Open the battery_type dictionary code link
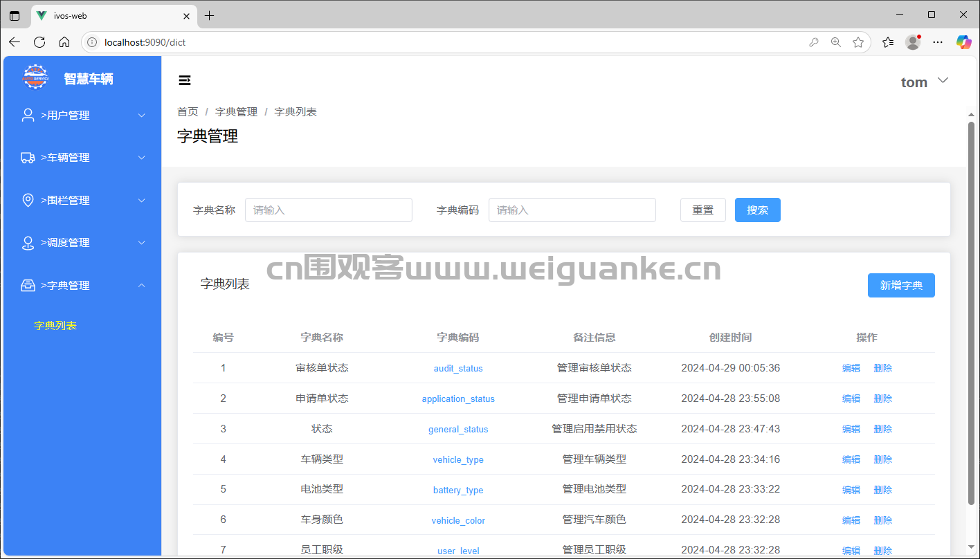This screenshot has height=559, width=980. pyautogui.click(x=458, y=490)
